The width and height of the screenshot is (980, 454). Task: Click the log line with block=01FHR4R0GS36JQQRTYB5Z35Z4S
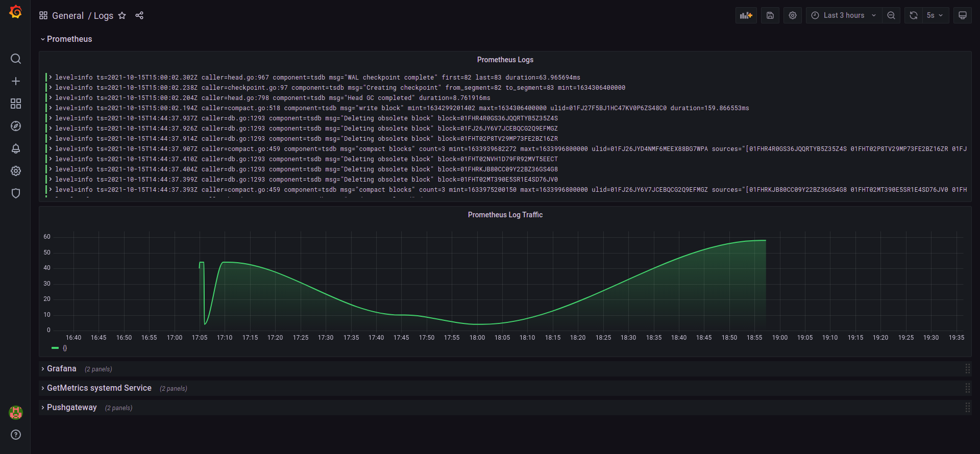(x=306, y=118)
